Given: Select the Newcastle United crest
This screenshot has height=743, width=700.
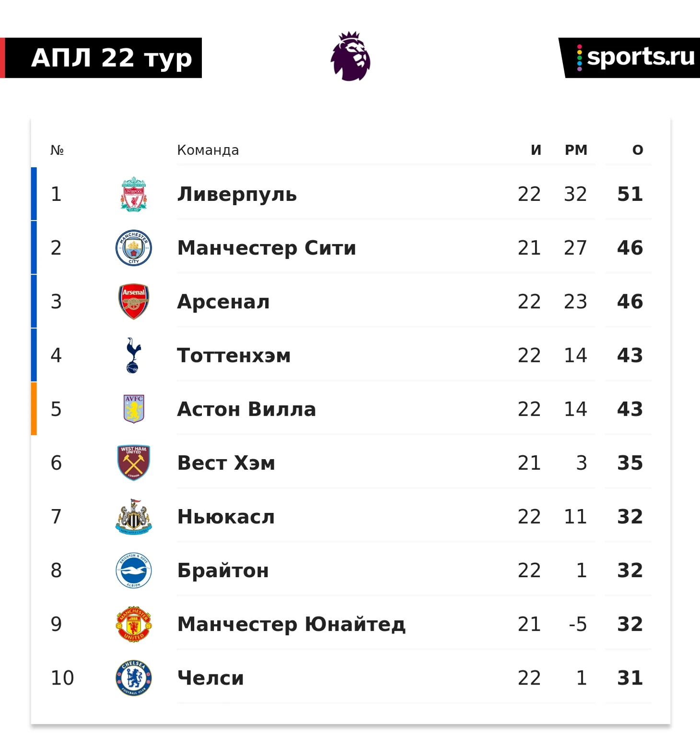Looking at the screenshot, I should [134, 516].
